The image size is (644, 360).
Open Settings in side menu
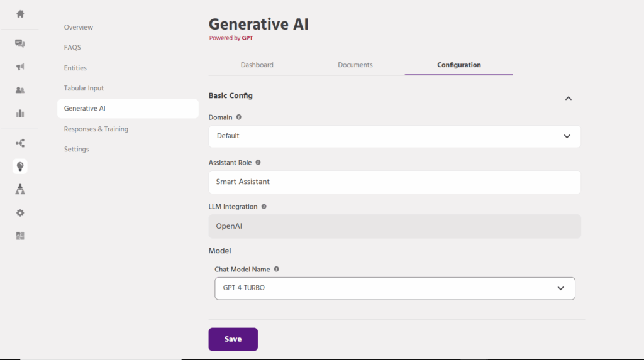(x=76, y=150)
